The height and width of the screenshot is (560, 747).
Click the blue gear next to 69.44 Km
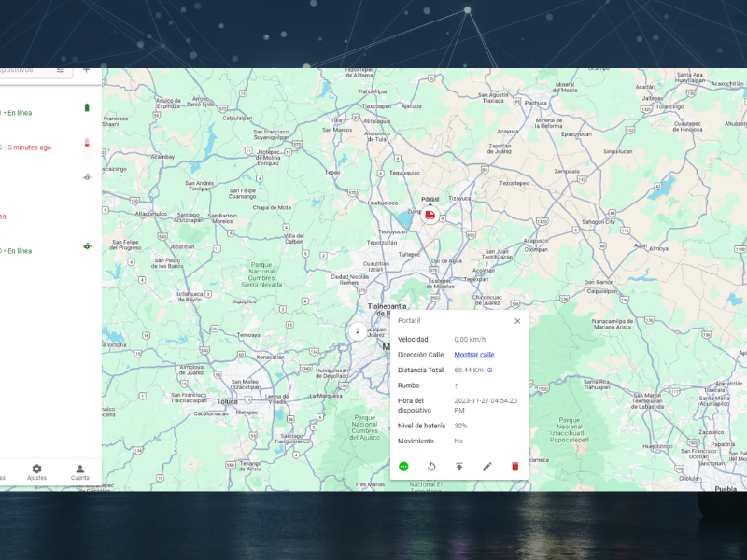[x=489, y=370]
